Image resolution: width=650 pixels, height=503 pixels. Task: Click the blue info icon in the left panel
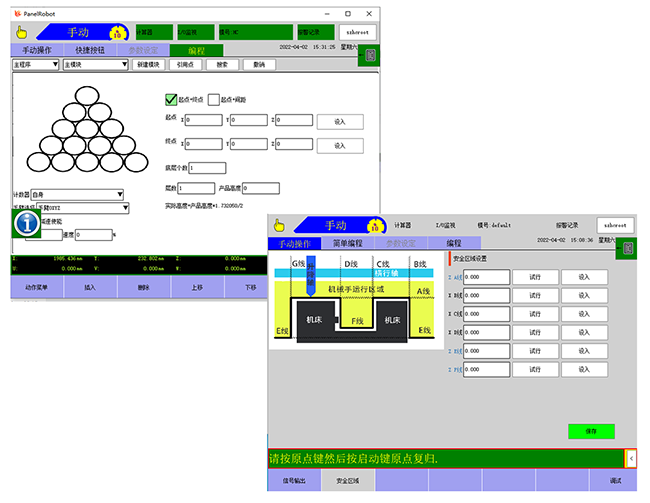[x=27, y=224]
